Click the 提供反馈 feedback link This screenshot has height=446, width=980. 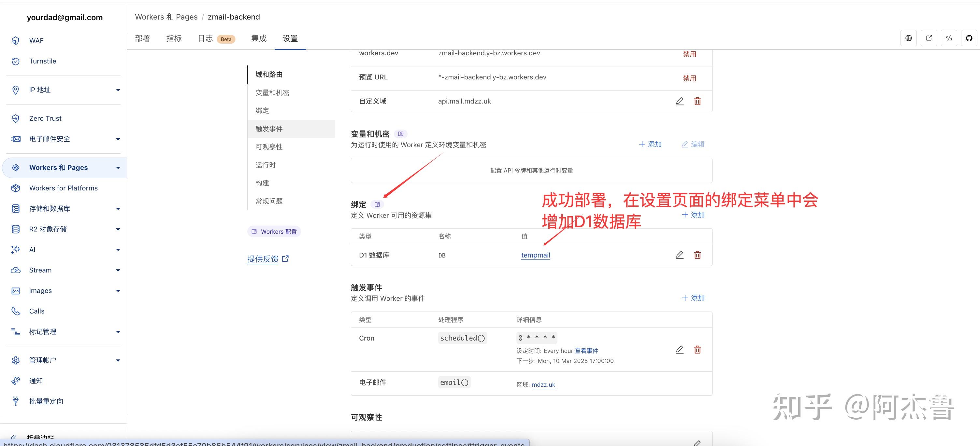point(263,259)
